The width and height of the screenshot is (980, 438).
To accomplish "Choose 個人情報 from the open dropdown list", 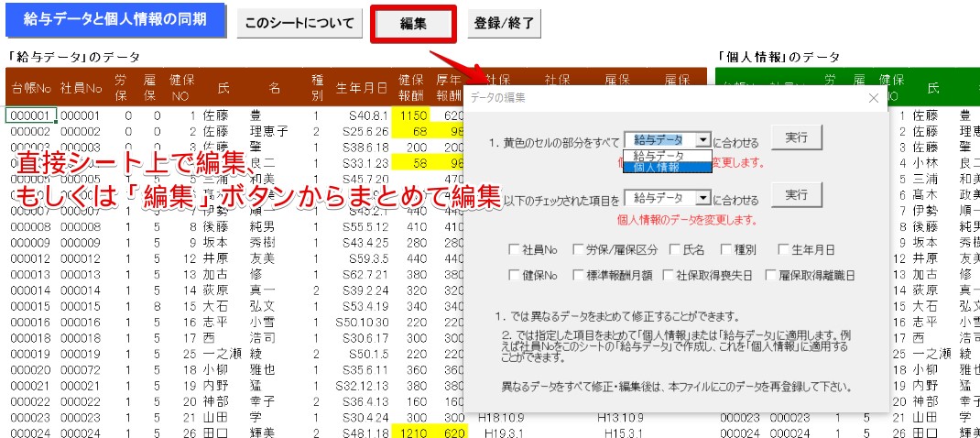I will click(x=667, y=167).
